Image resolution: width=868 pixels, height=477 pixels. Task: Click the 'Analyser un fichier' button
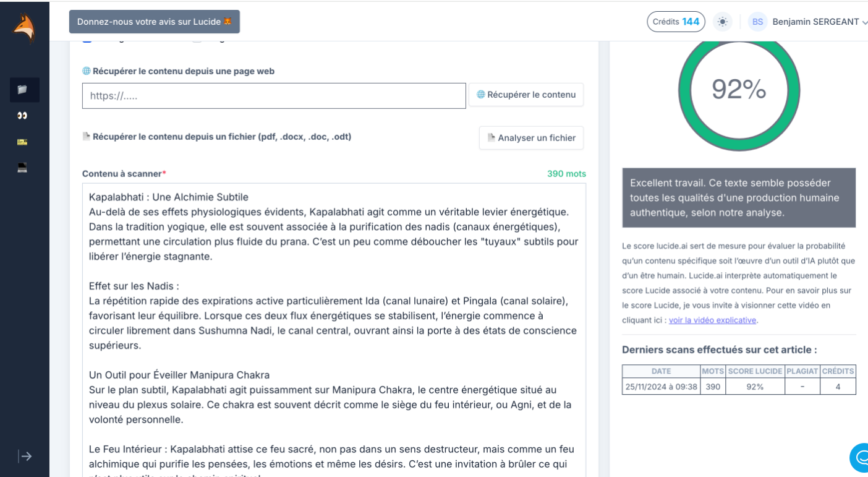click(x=531, y=138)
